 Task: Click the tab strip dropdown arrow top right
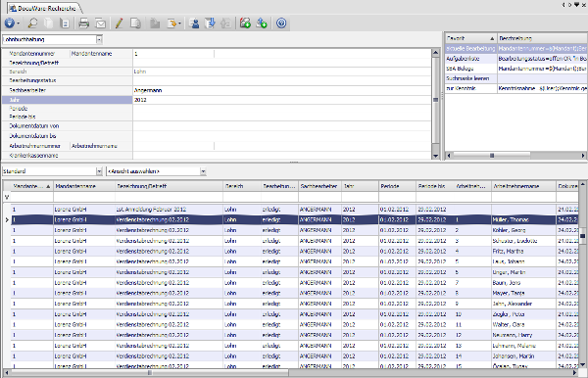[576, 5]
